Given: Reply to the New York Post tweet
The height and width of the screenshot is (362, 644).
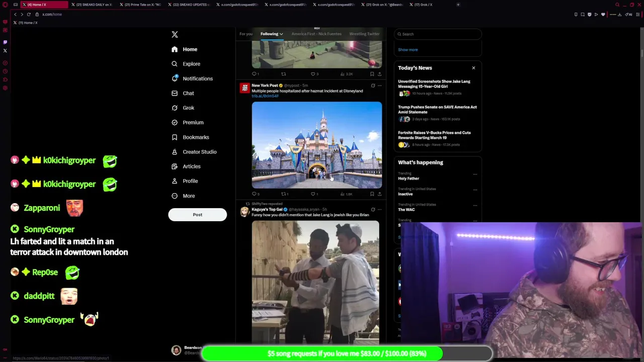Looking at the screenshot, I should 256,194.
